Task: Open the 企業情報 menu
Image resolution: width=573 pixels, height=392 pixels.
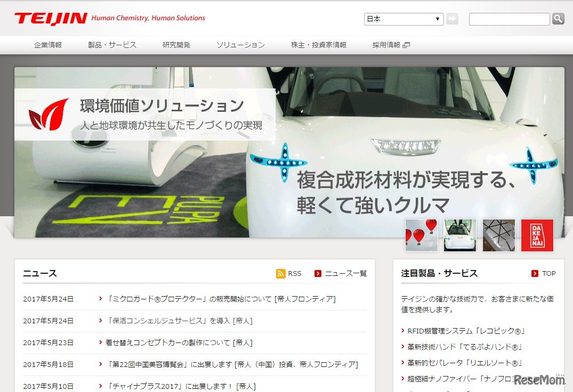Action: (x=48, y=45)
